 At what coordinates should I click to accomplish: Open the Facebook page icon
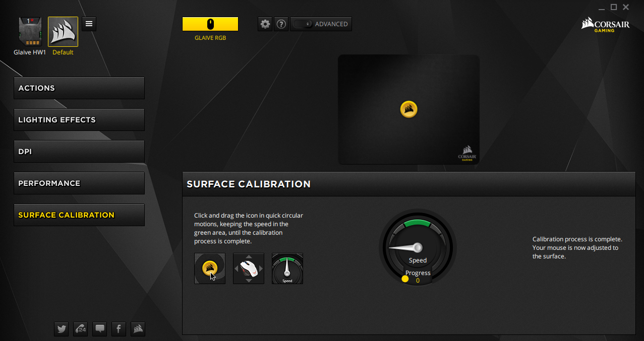(119, 329)
